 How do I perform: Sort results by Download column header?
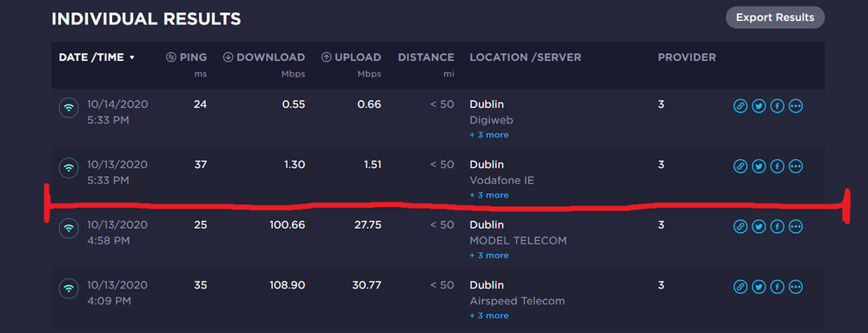[264, 57]
